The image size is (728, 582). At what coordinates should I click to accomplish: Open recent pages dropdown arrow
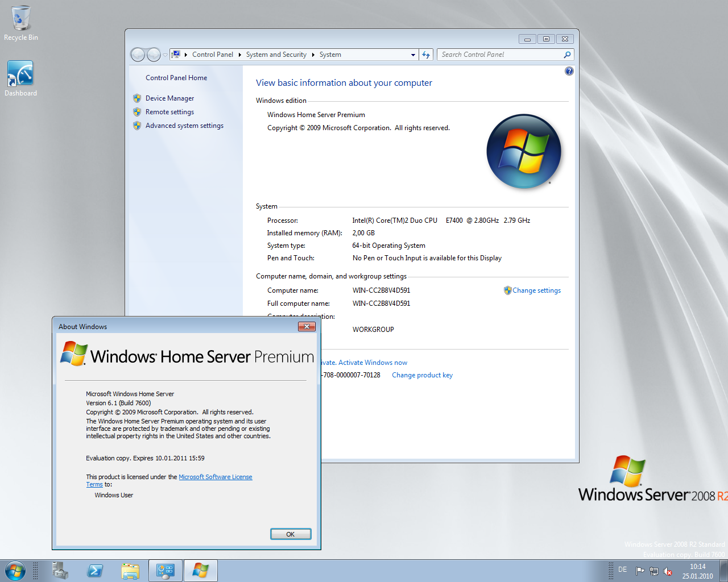click(x=166, y=55)
